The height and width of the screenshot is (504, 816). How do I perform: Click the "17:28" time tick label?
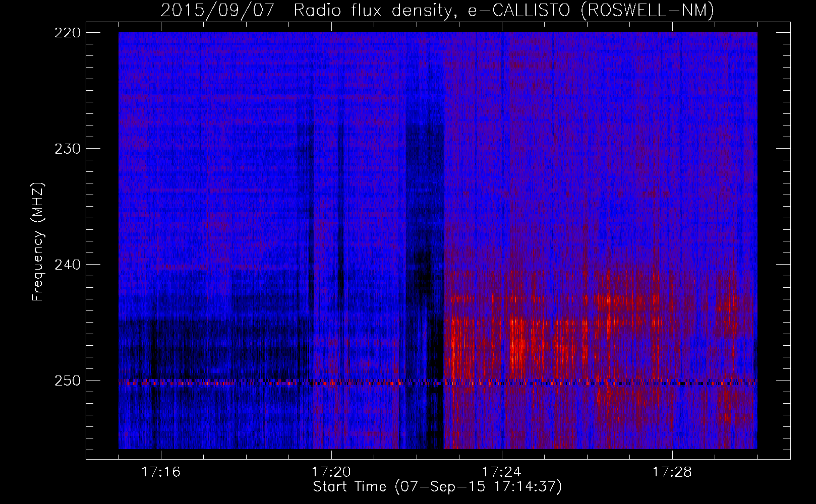pyautogui.click(x=672, y=472)
